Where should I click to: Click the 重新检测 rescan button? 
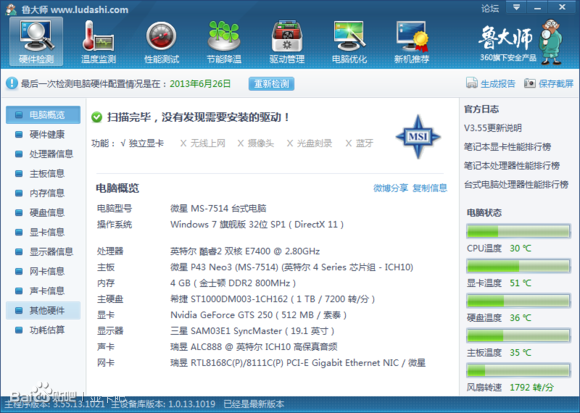[272, 84]
